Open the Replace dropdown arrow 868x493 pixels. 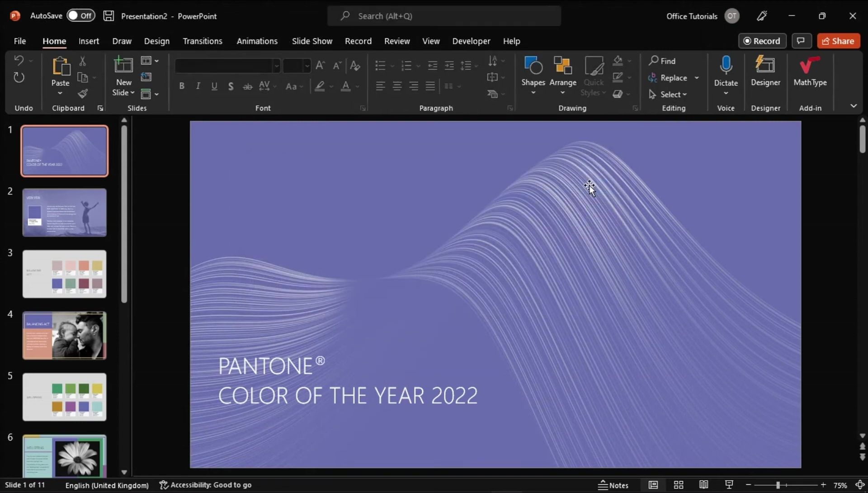point(697,78)
